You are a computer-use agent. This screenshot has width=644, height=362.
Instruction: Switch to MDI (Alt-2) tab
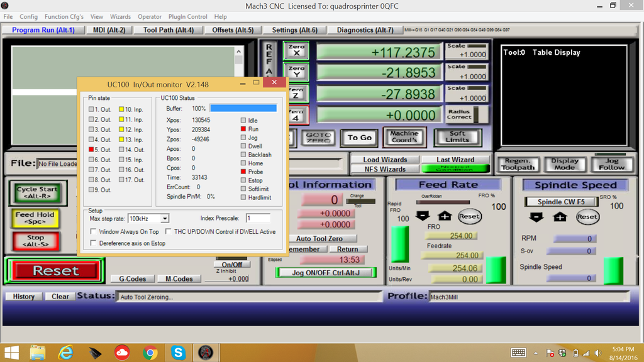109,30
